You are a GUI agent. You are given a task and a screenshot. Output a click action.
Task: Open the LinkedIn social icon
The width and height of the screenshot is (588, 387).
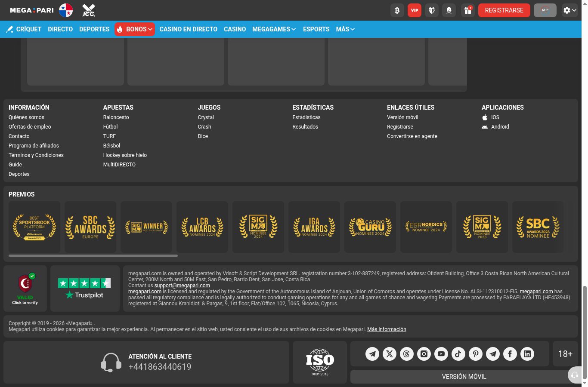[527, 354]
